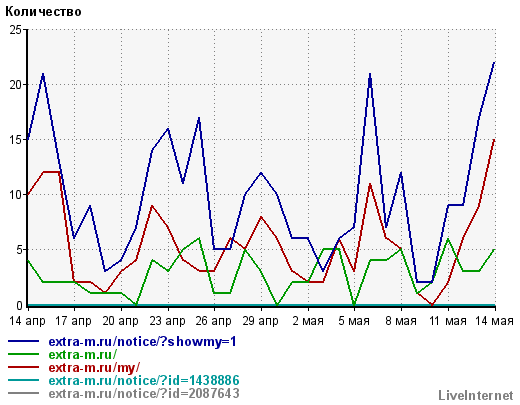Click the 5 мая x-axis date label
Image resolution: width=520 pixels, height=405 pixels.
354,321
